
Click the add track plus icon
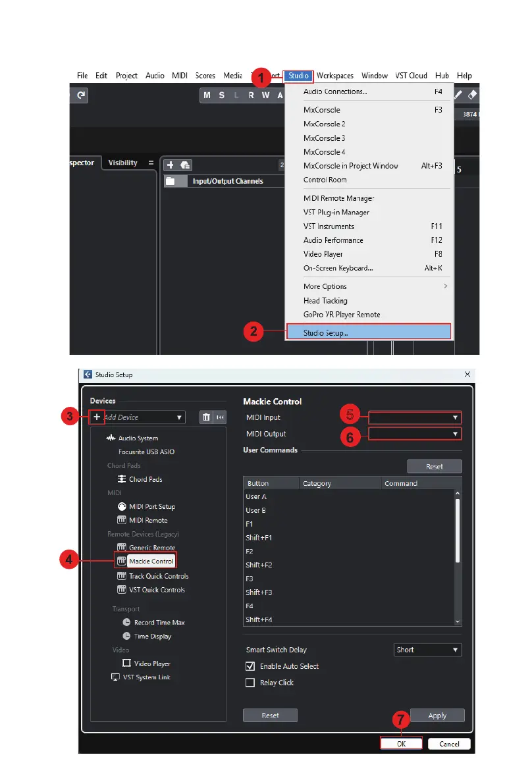pyautogui.click(x=170, y=165)
